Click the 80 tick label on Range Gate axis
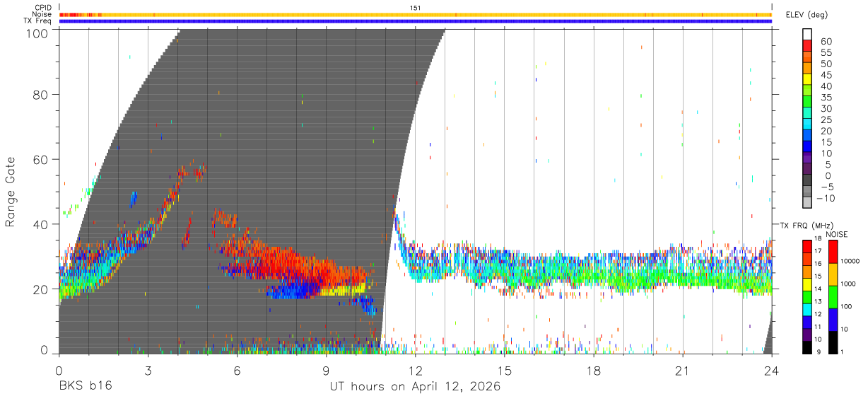Image resolution: width=868 pixels, height=401 pixels. pos(41,94)
